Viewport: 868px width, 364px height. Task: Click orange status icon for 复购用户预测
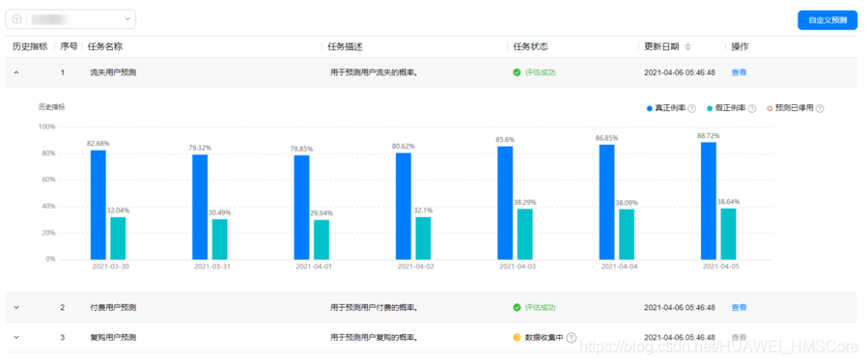518,337
